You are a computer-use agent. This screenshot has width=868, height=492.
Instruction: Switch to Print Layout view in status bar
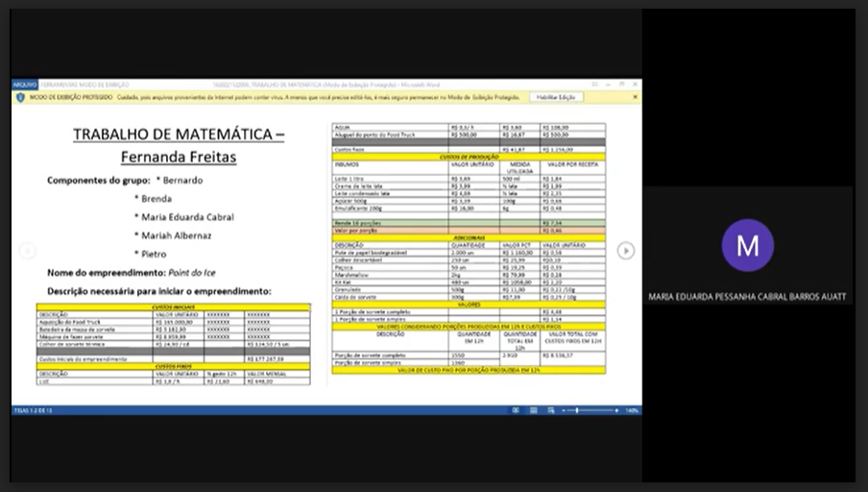point(533,410)
